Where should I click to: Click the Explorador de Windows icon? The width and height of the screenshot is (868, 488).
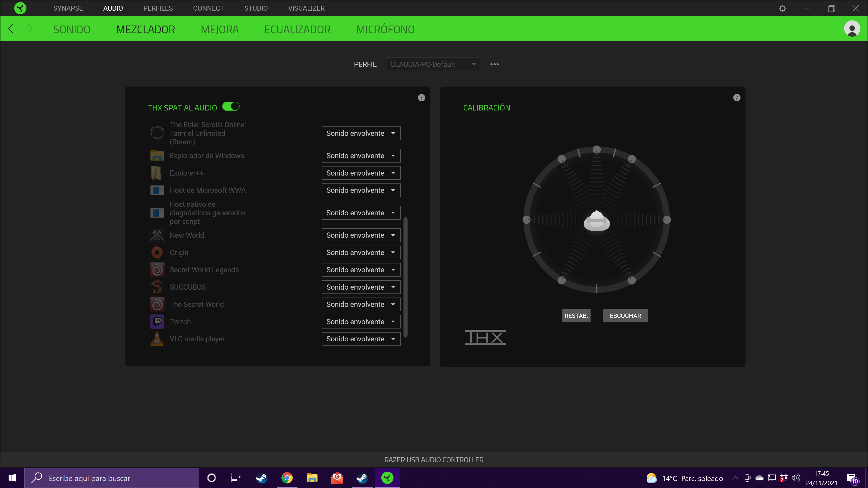coord(157,156)
